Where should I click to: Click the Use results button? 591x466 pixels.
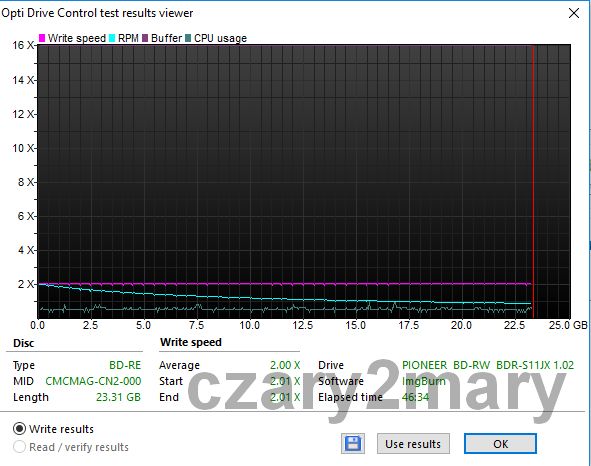coord(413,444)
